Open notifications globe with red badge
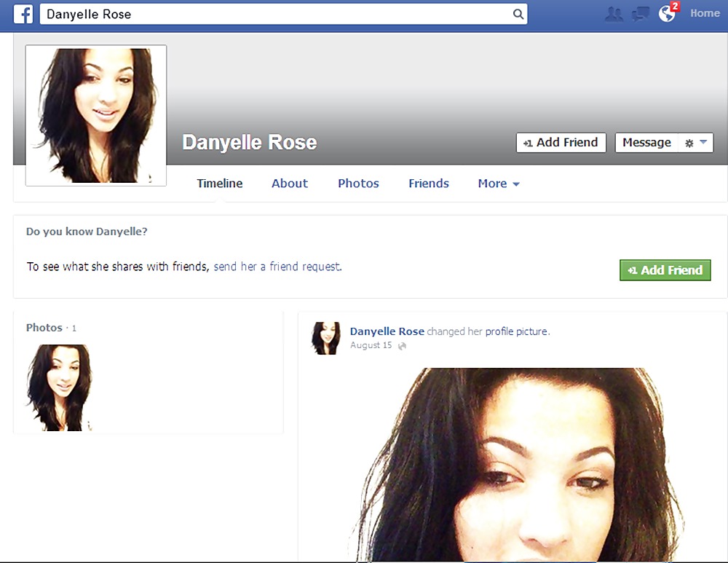The height and width of the screenshot is (563, 728). coord(668,13)
